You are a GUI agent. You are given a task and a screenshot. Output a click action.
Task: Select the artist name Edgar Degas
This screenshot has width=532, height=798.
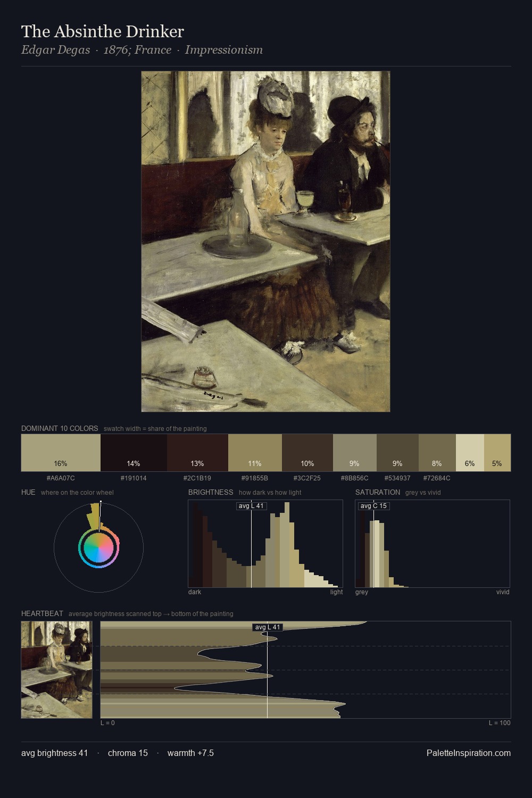click(x=55, y=50)
